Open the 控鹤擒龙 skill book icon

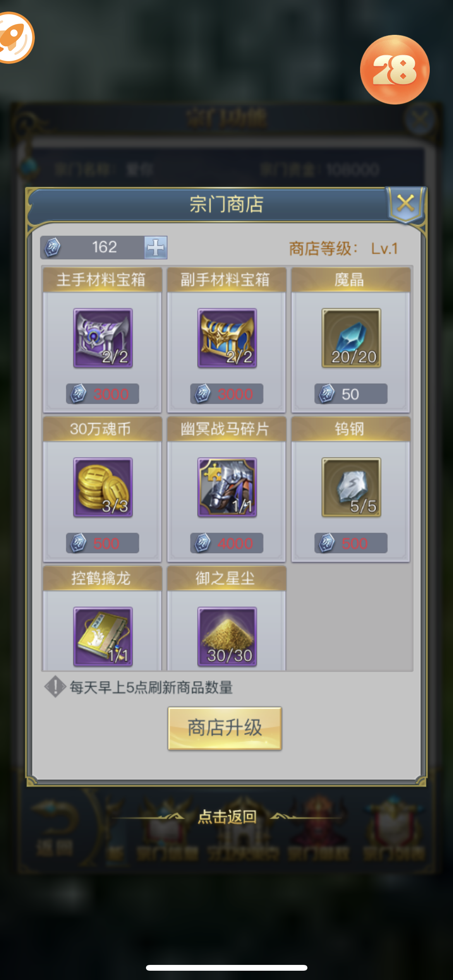coord(103,637)
